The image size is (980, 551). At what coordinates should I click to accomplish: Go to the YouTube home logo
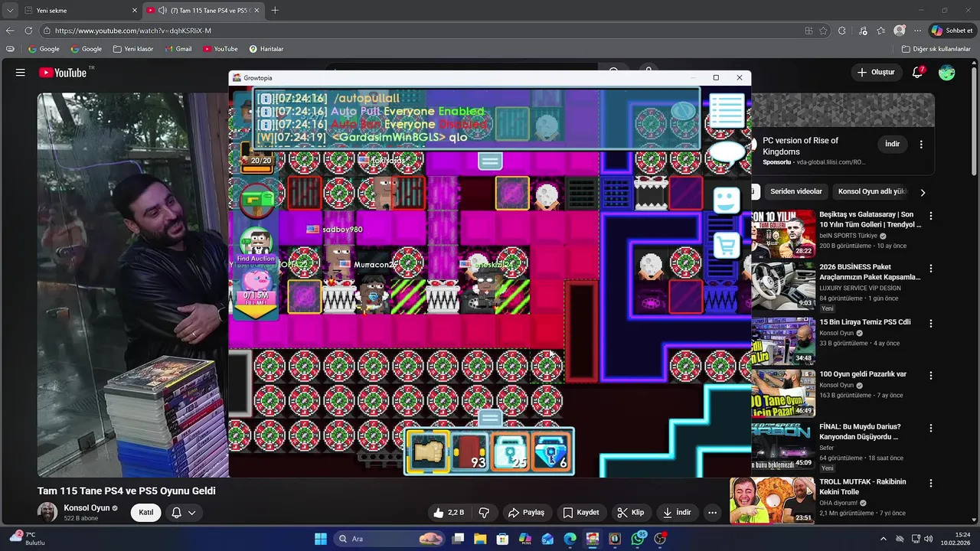click(x=63, y=72)
